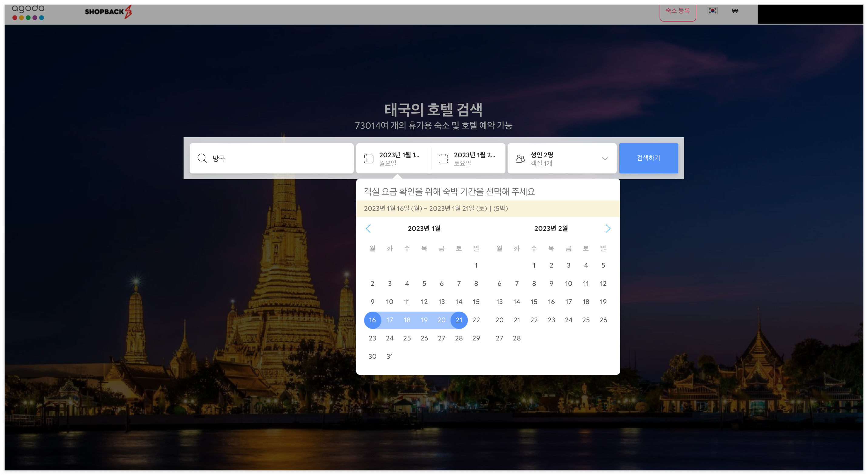The height and width of the screenshot is (475, 868).
Task: Select February 19 in the calendar
Action: tap(603, 302)
